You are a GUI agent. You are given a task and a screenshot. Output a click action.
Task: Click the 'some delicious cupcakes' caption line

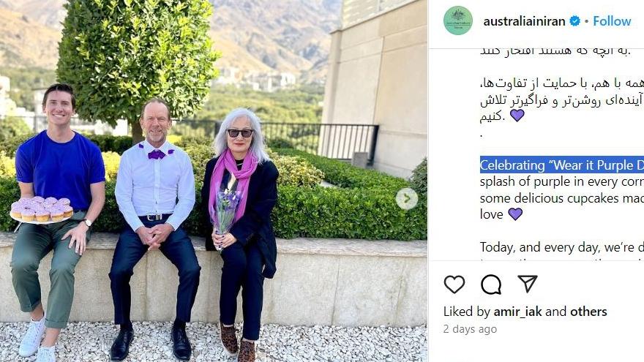click(562, 198)
